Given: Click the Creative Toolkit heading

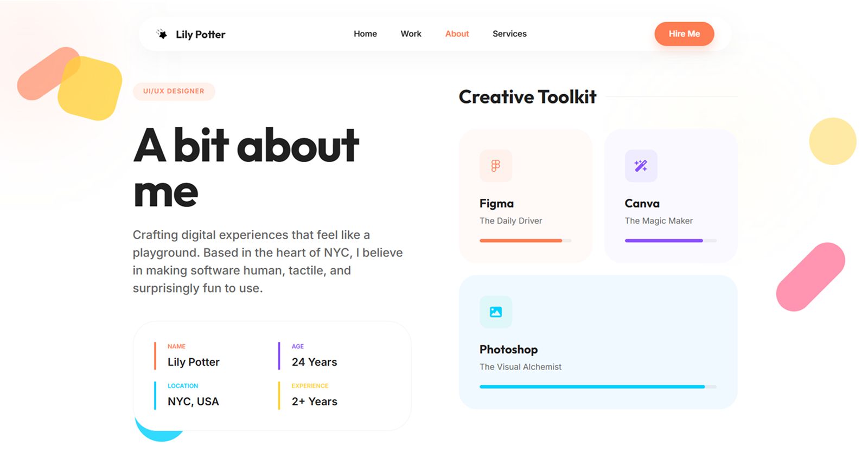Looking at the screenshot, I should pos(527,97).
